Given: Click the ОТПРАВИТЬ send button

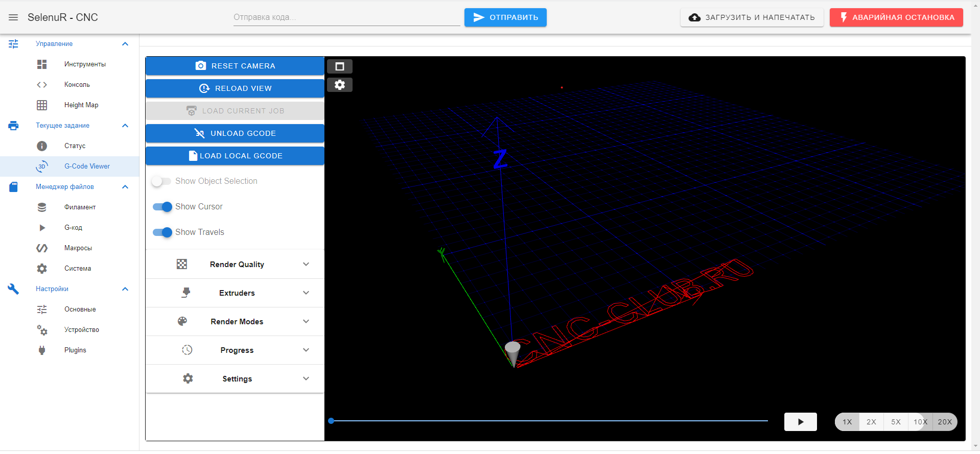Looking at the screenshot, I should pyautogui.click(x=505, y=17).
